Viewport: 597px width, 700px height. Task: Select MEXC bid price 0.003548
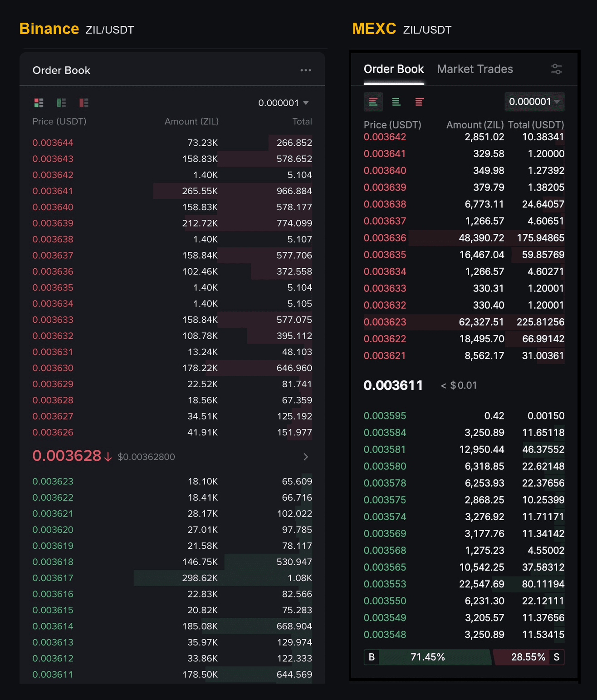[x=385, y=635]
